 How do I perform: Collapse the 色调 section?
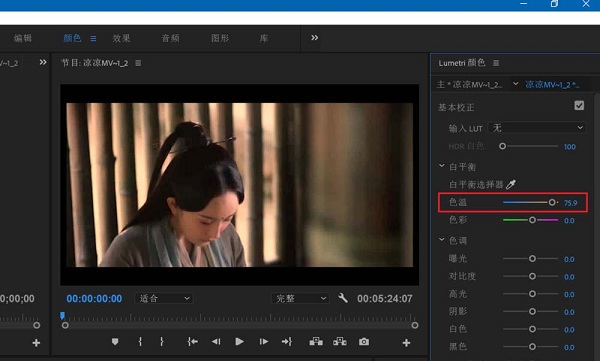coord(442,239)
